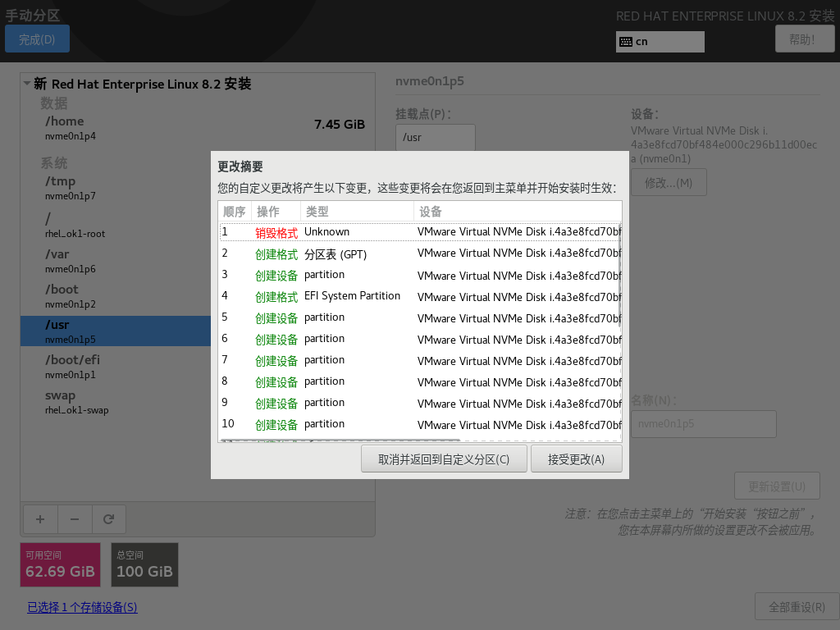This screenshot has width=840, height=630.
Task: Click the mount point field containing /usr
Action: tap(435, 138)
